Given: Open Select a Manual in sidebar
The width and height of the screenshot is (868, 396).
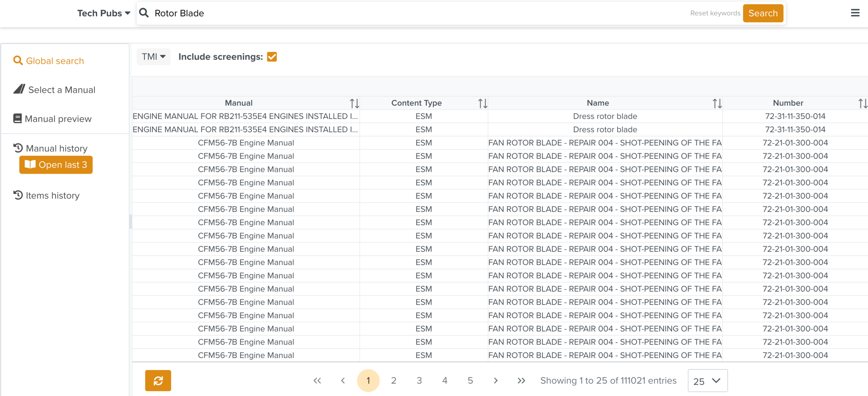Looking at the screenshot, I should point(54,90).
